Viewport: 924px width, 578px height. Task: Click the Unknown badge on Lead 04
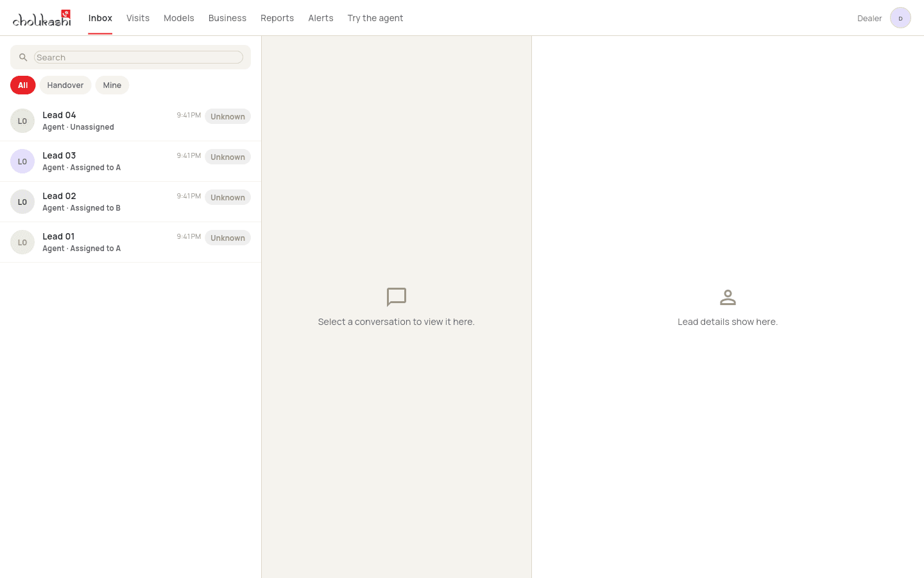click(228, 116)
